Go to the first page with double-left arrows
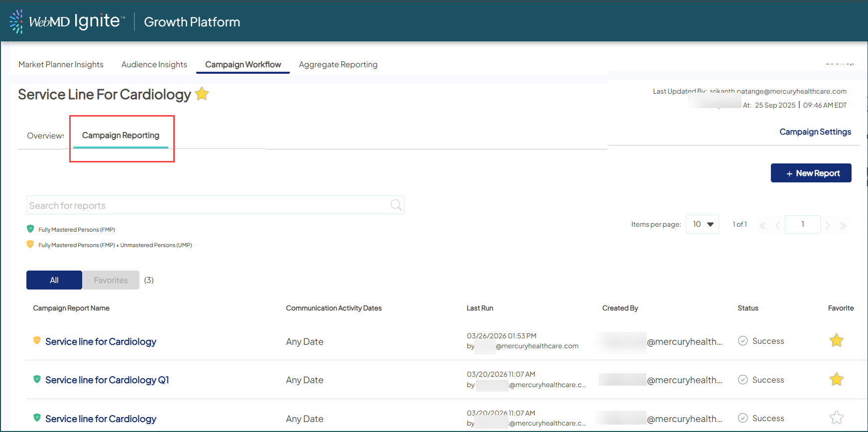Image resolution: width=868 pixels, height=432 pixels. click(x=762, y=226)
